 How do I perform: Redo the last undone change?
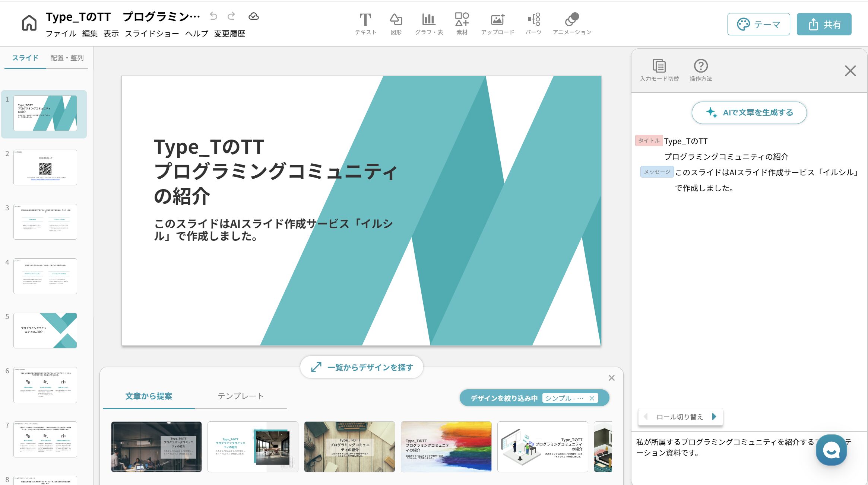pos(232,16)
